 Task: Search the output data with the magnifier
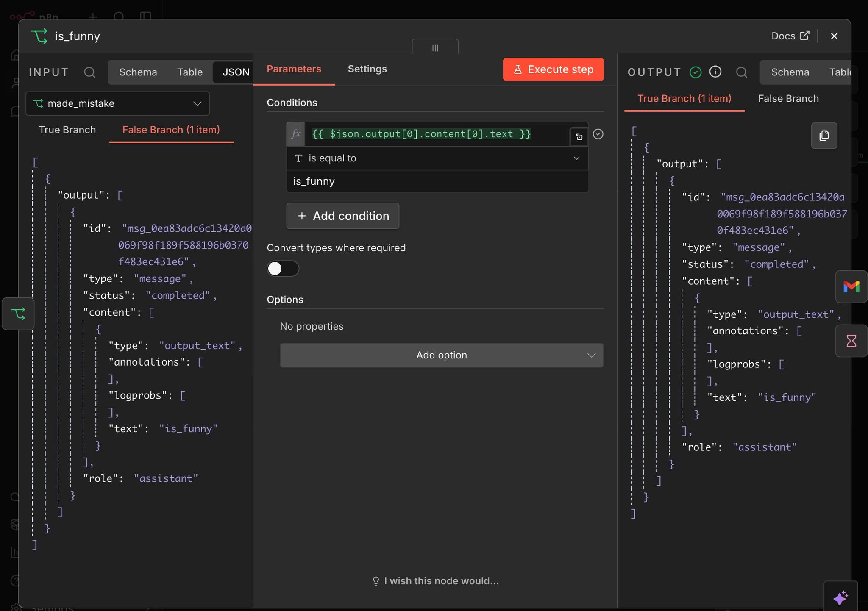pyautogui.click(x=742, y=72)
